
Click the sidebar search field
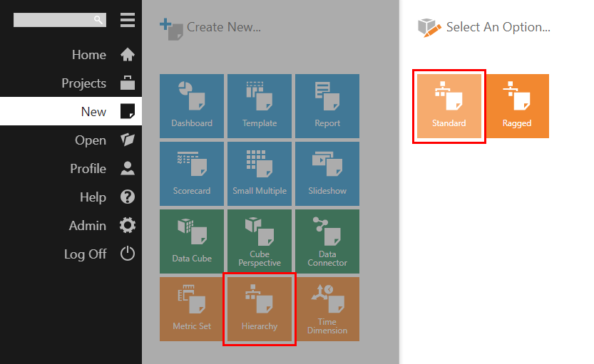(x=60, y=20)
